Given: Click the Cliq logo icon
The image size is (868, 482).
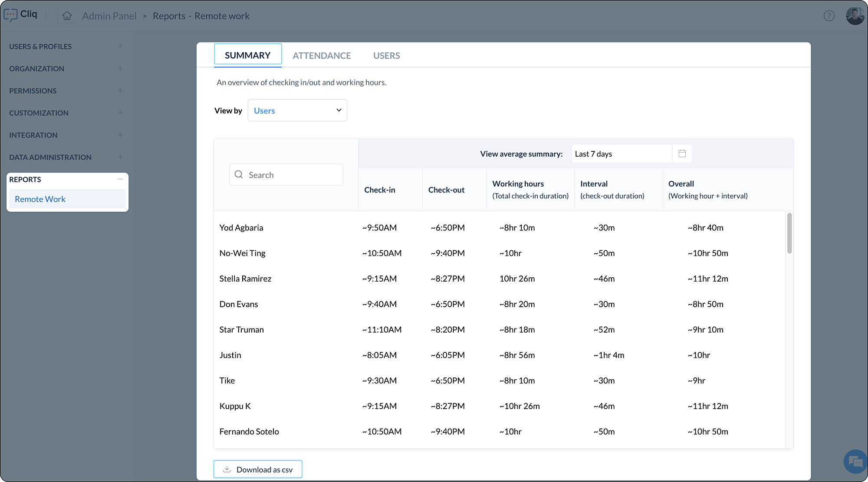Looking at the screenshot, I should 10,15.
